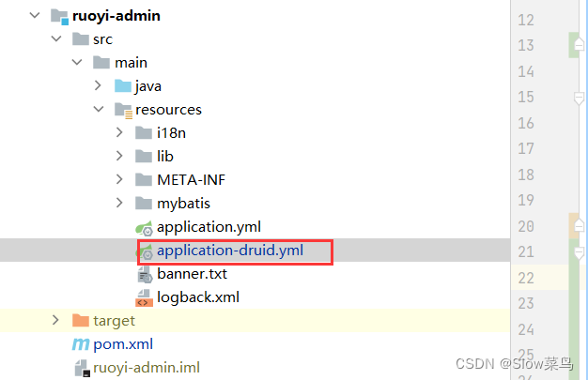588x380 pixels.
Task: Select the java folder label
Action: pyautogui.click(x=148, y=86)
